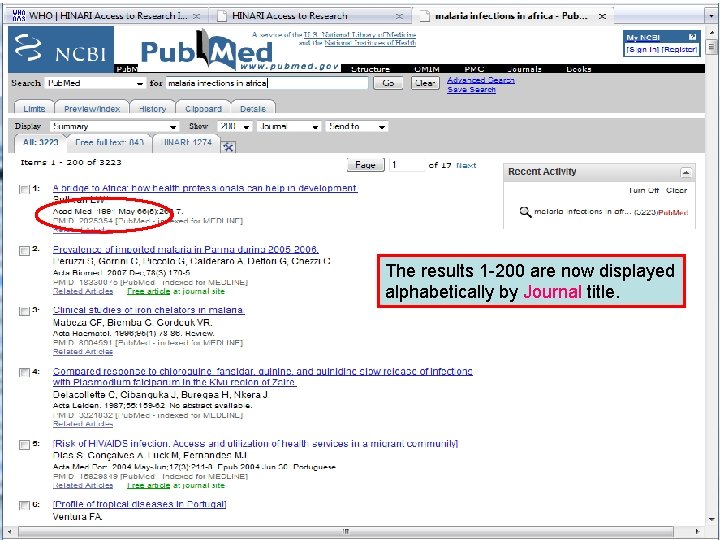Click Free article link under result 5
The image size is (720, 540).
coord(148,485)
